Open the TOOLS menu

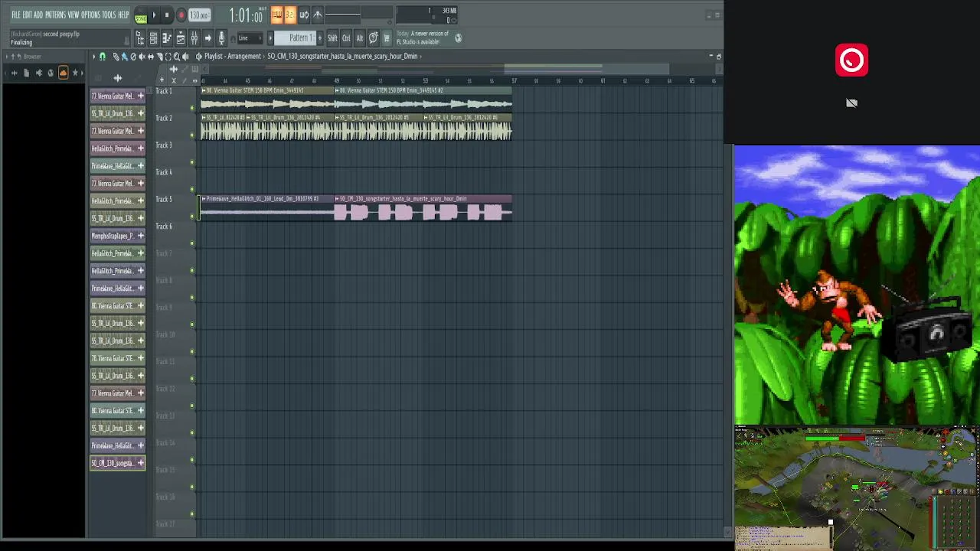coord(109,15)
